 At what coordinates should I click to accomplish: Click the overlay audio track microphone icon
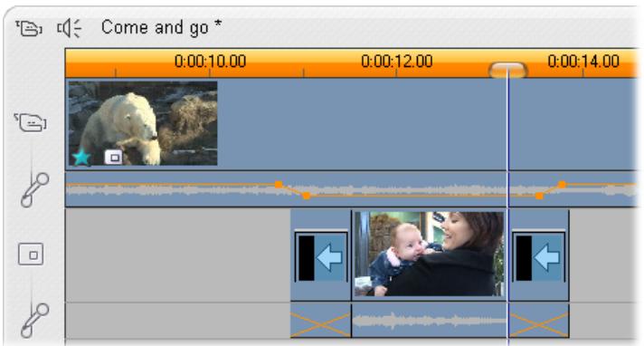(35, 321)
